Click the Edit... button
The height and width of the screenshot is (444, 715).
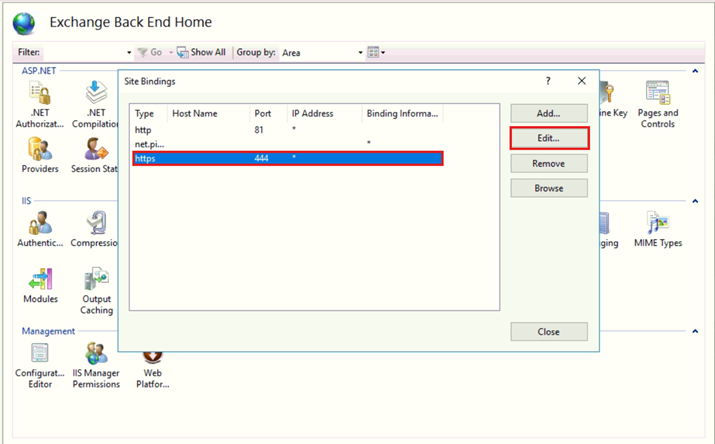click(549, 138)
